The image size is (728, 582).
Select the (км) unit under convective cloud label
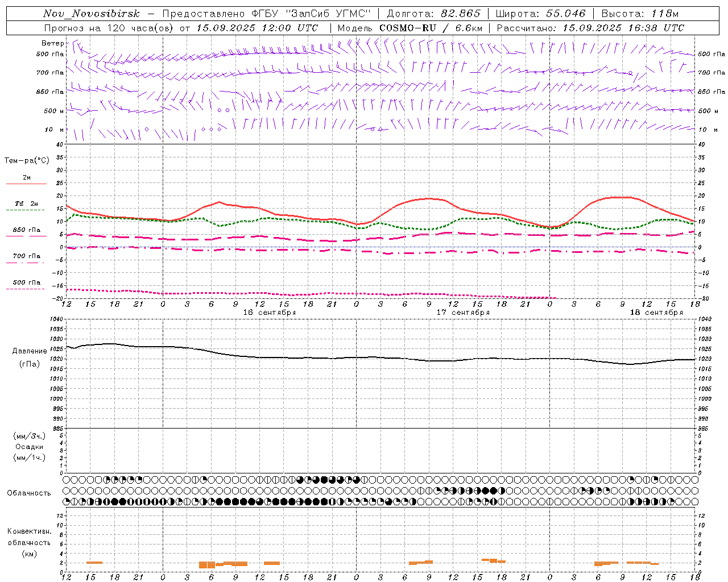[30, 554]
